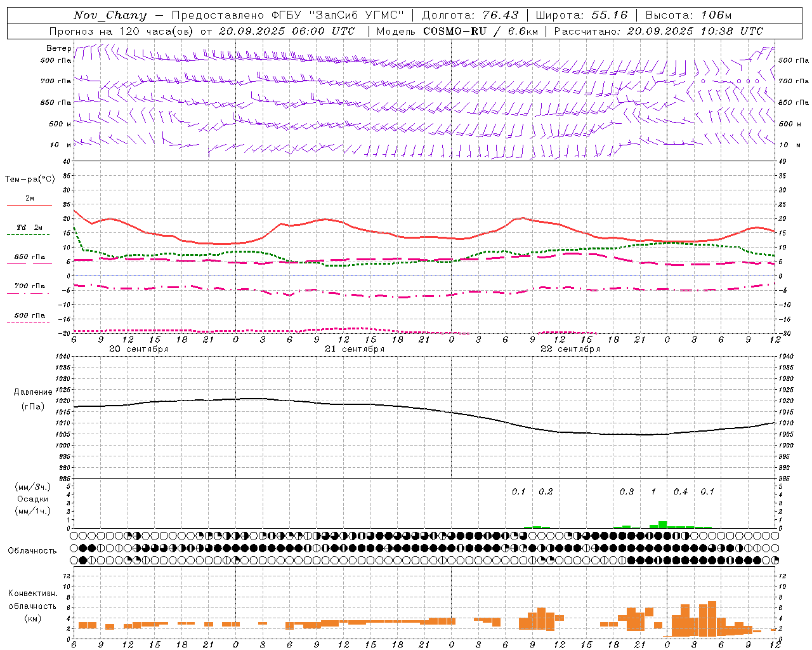Click the 0.3 precipitation amount value
This screenshot has width=812, height=650.
[627, 491]
